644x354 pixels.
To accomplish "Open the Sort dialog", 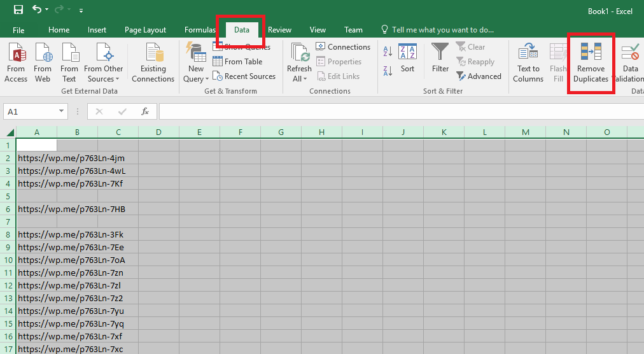I will [x=407, y=59].
